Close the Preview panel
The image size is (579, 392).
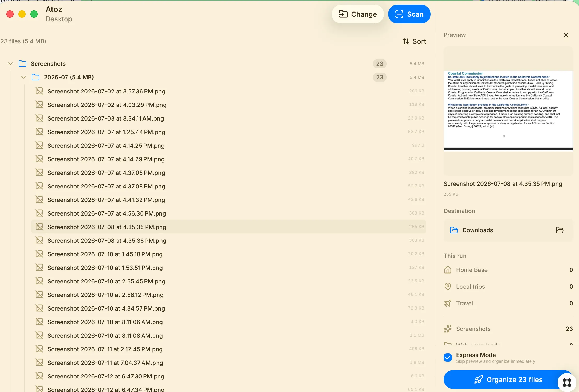coord(566,35)
